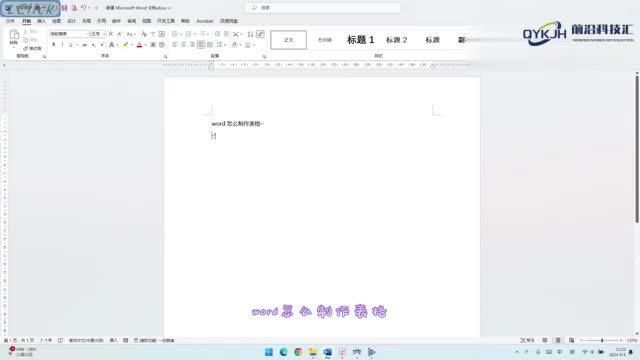Apply the yellow text highlight color
The height and width of the screenshot is (360, 640).
tap(126, 44)
